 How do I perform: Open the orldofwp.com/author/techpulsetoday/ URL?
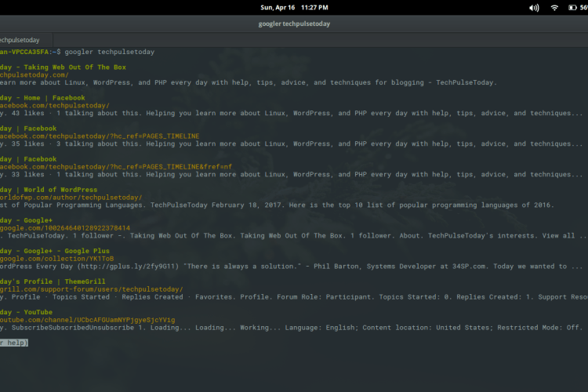click(x=71, y=198)
